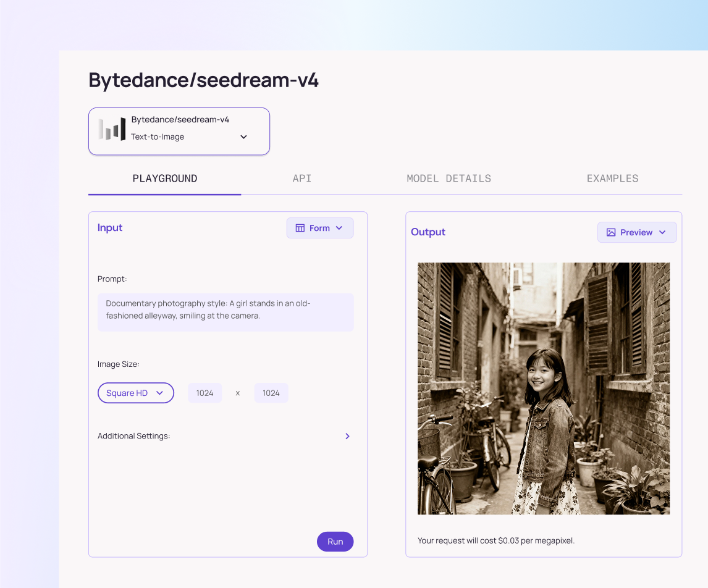708x588 pixels.
Task: Expand the model selector chevron arrow
Action: point(243,137)
